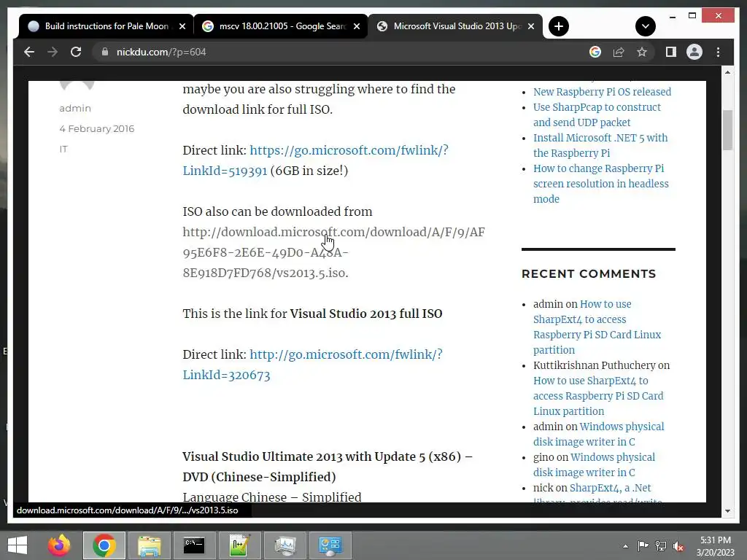Close the Microsoft Visual Studio 2013 tab
Image resolution: width=747 pixels, height=560 pixels.
click(531, 26)
